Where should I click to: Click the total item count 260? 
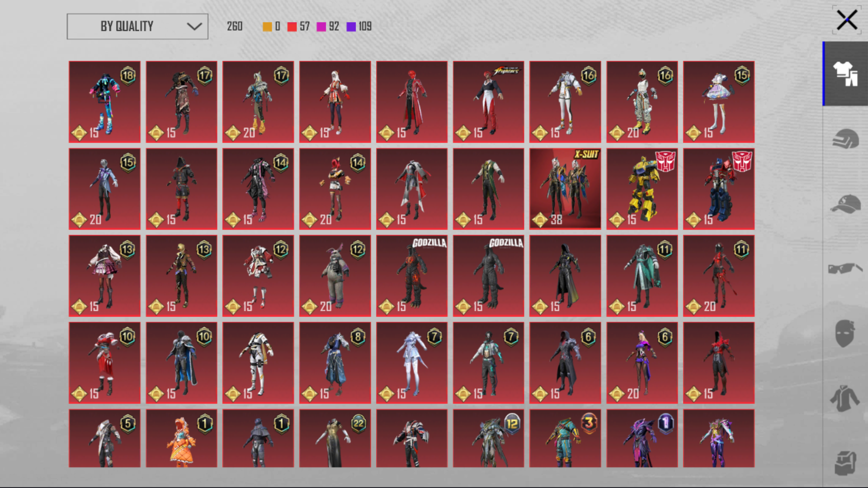(x=235, y=26)
